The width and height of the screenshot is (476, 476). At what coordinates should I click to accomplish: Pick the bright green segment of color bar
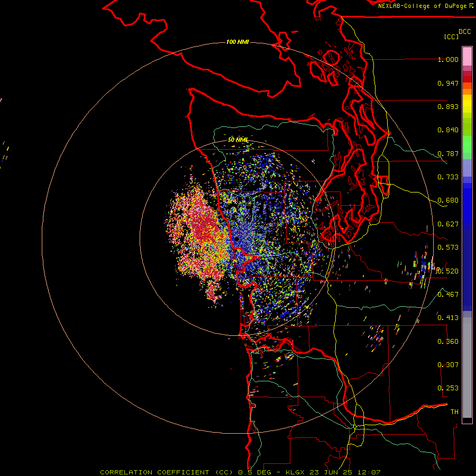tap(467, 144)
